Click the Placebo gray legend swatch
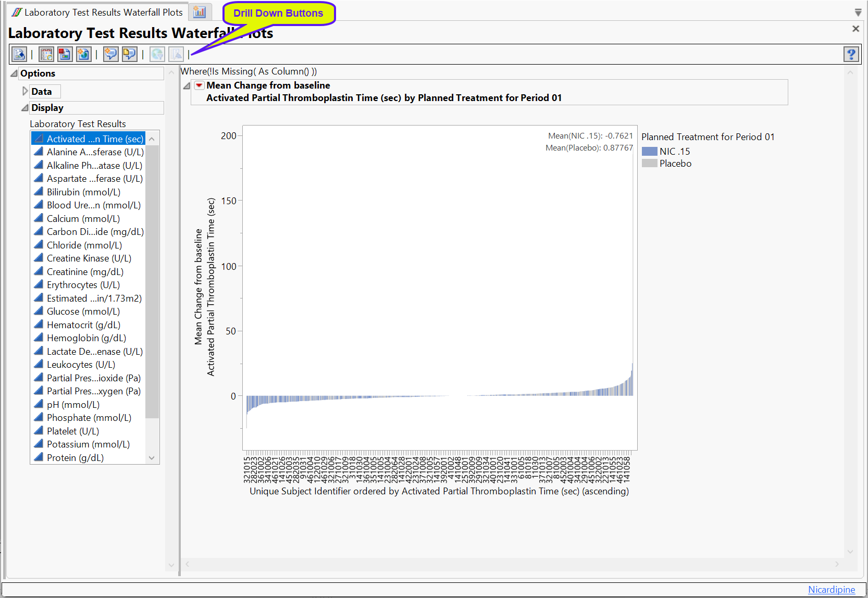Viewport: 868px width, 598px height. point(650,164)
